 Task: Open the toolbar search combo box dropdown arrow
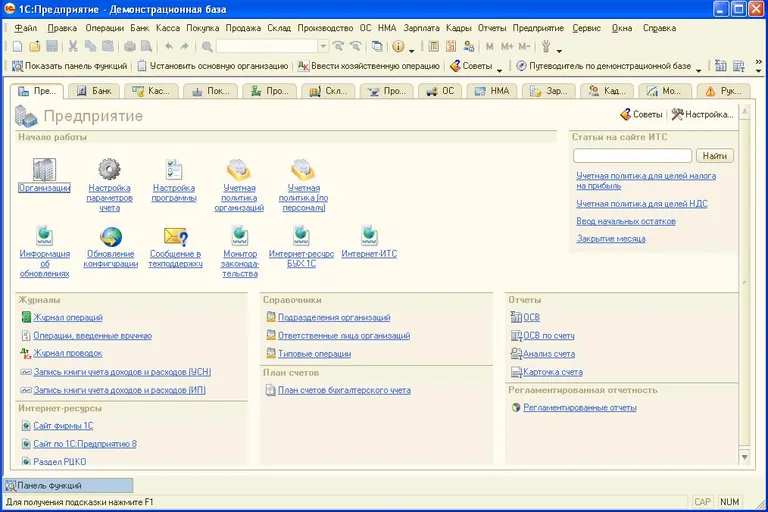[323, 46]
